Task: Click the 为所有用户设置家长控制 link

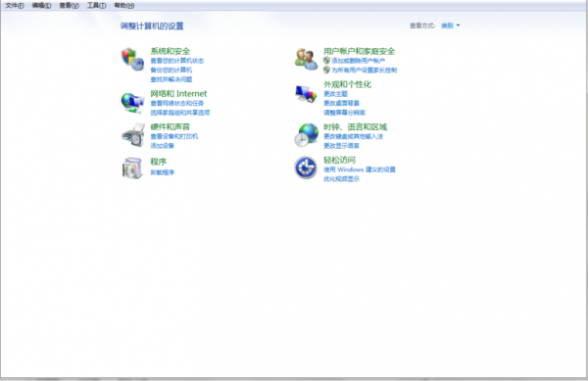Action: click(365, 71)
